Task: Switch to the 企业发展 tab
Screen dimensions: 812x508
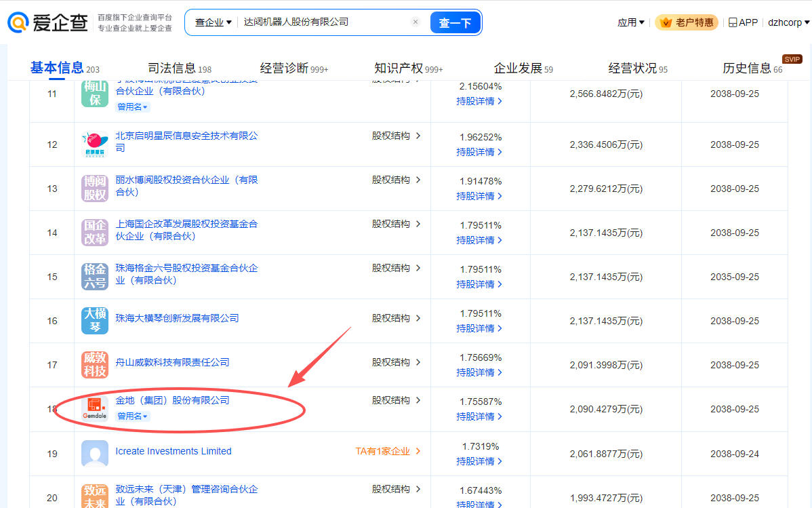Action: pyautogui.click(x=523, y=68)
